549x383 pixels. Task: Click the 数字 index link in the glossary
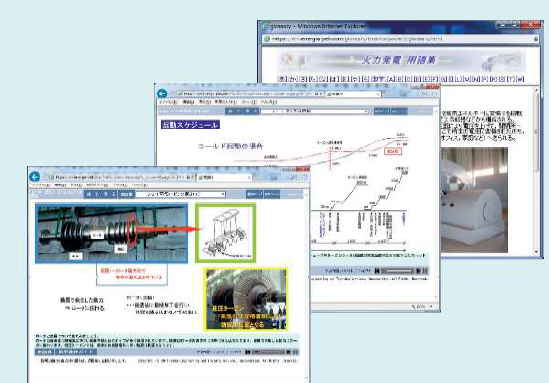(378, 79)
